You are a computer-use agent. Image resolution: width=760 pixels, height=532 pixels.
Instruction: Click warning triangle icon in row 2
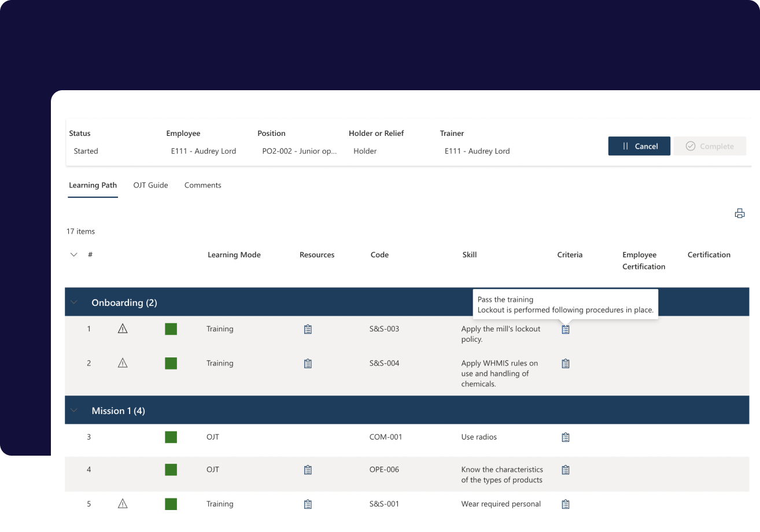coord(123,363)
